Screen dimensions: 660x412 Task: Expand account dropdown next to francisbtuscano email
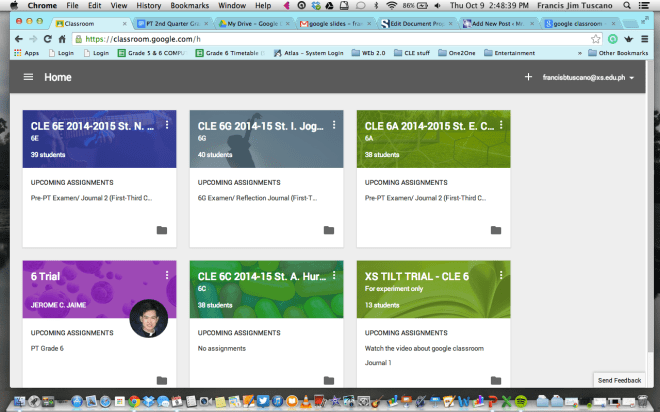pyautogui.click(x=632, y=78)
